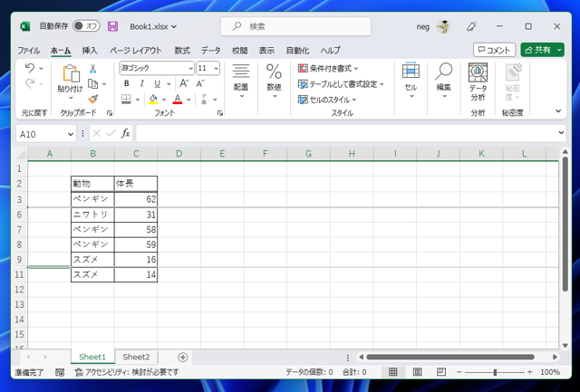Open テーブルとして書式設定 menu
Viewport: 580px width, 392px height.
(341, 84)
